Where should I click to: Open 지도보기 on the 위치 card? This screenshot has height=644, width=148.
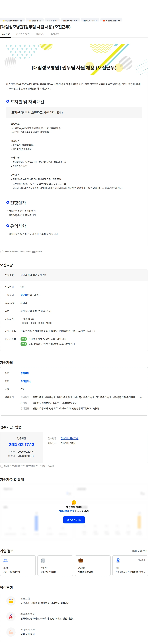coord(141,560)
